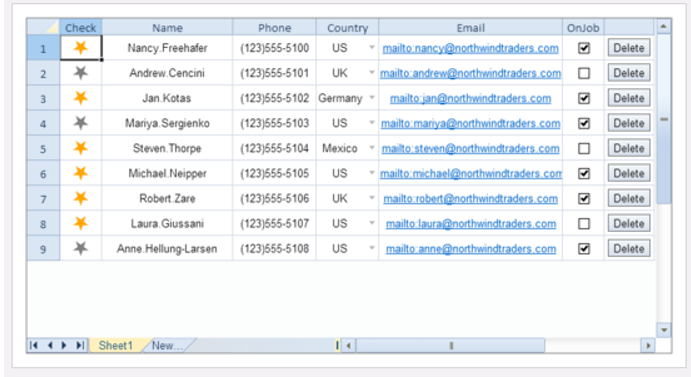This screenshot has height=377, width=691.
Task: Open Country dropdown for Mariya.Sergienko
Action: (372, 123)
